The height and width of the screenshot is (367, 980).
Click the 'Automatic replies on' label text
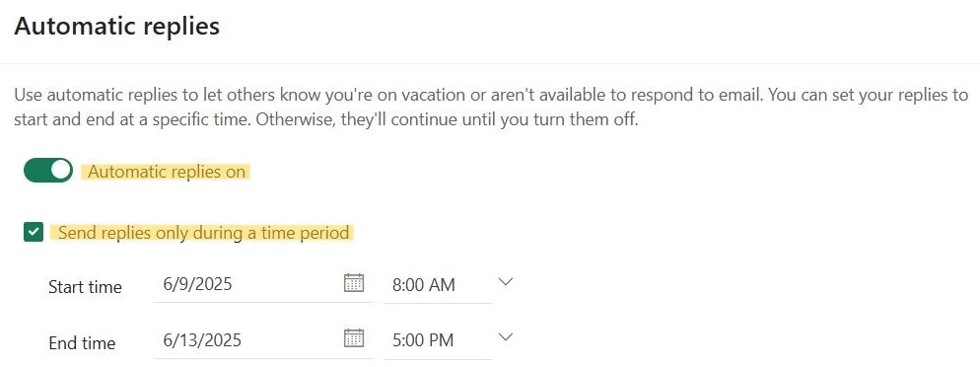[167, 172]
